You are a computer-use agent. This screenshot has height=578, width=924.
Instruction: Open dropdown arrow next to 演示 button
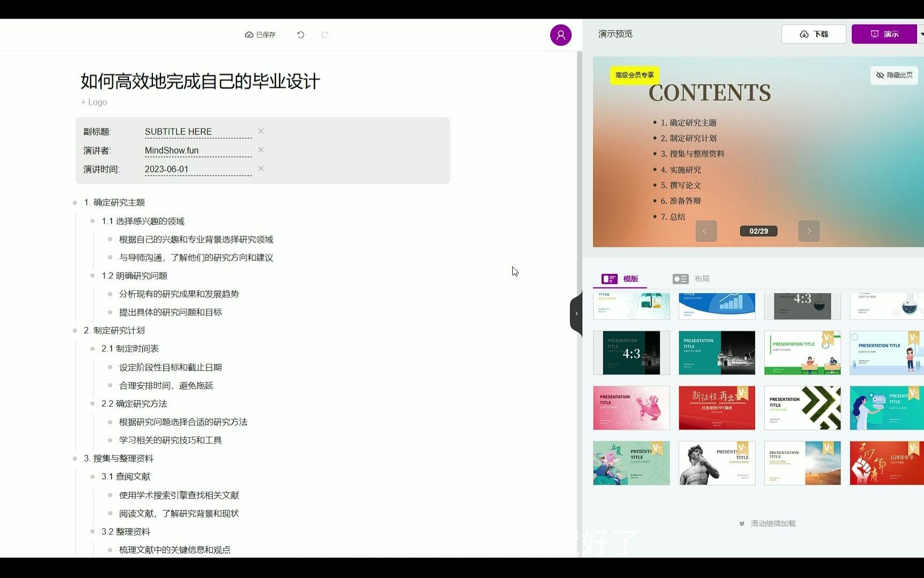coord(921,34)
